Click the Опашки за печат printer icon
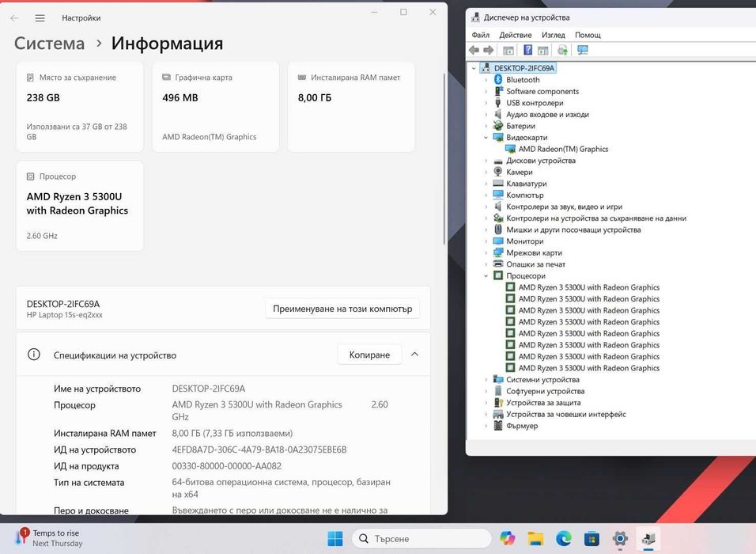This screenshot has height=554, width=756. [498, 264]
